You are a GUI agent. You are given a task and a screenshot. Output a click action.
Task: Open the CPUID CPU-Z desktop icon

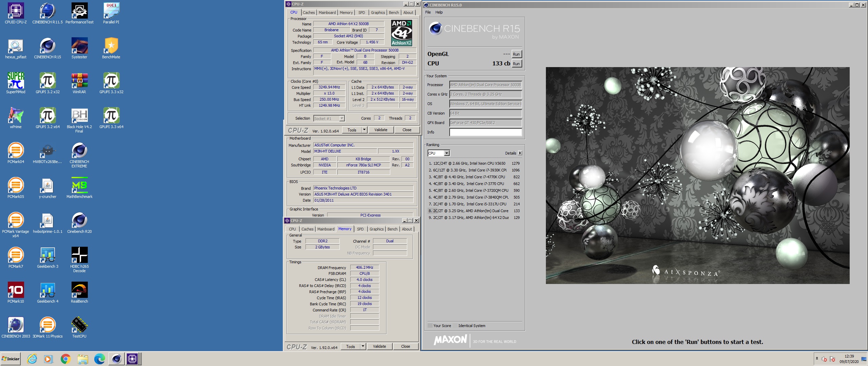coord(16,13)
